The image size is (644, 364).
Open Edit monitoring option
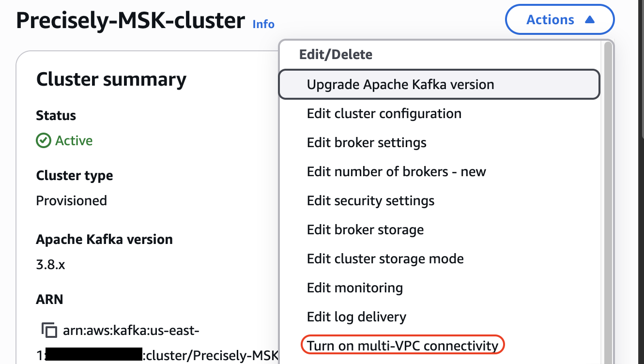click(x=439, y=288)
